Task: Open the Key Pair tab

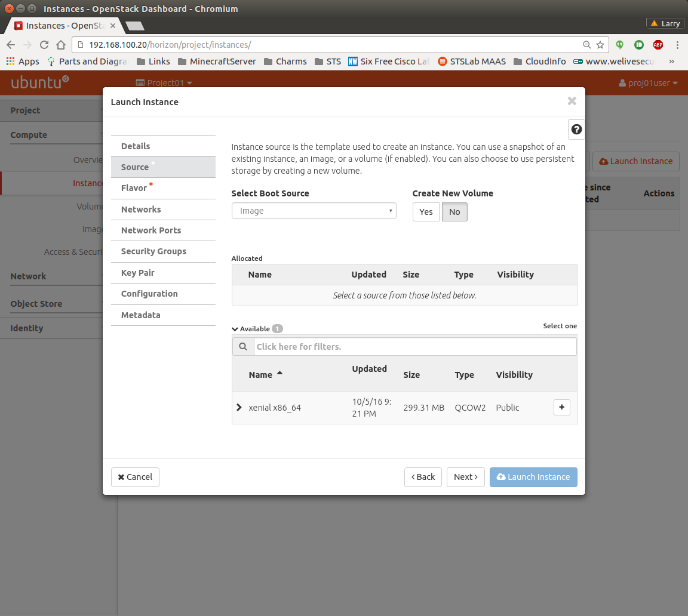Action: coord(138,273)
